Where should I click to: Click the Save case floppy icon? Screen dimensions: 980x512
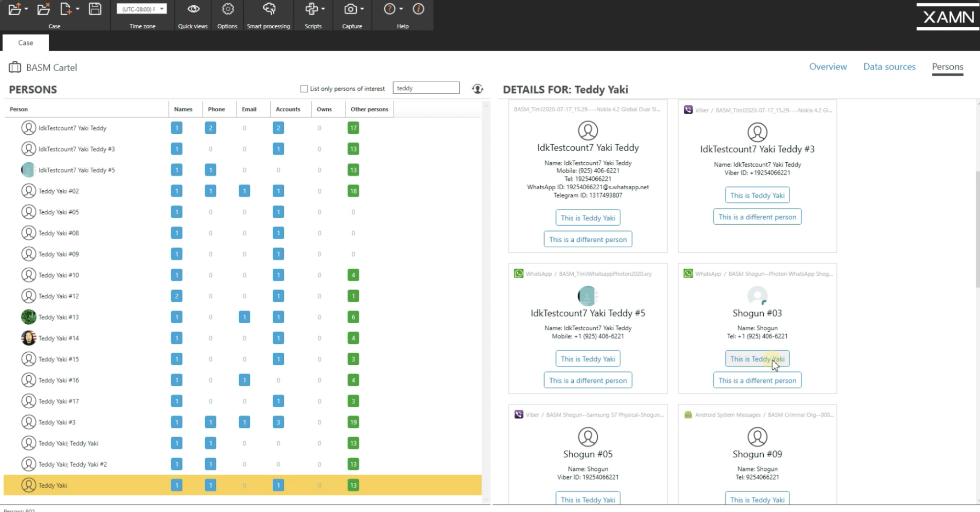(95, 9)
